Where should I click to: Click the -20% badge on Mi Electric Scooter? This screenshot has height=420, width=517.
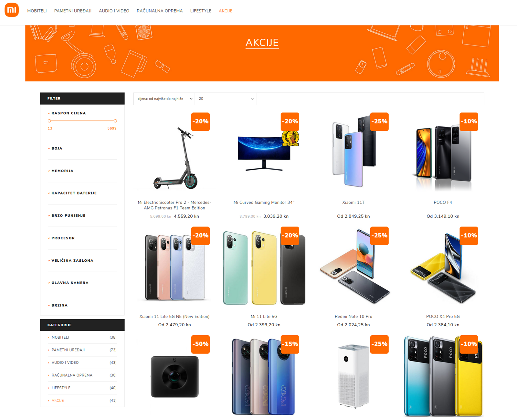click(x=200, y=122)
